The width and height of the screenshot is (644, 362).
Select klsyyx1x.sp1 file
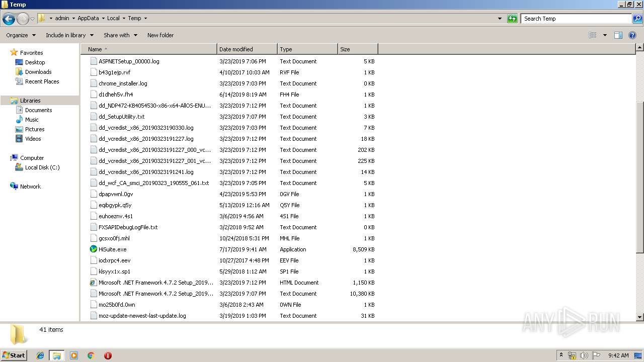click(x=114, y=271)
